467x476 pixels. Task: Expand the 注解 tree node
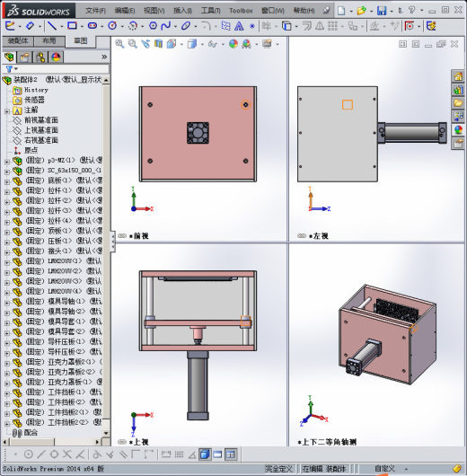pyautogui.click(x=7, y=111)
